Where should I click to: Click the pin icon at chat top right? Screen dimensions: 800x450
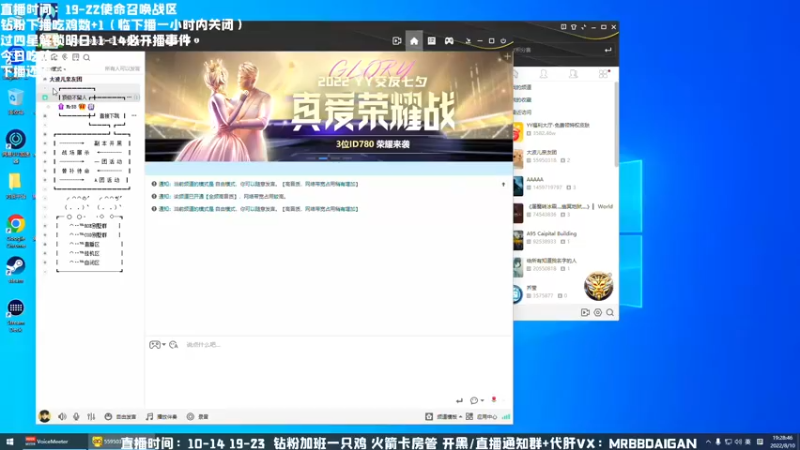(503, 184)
